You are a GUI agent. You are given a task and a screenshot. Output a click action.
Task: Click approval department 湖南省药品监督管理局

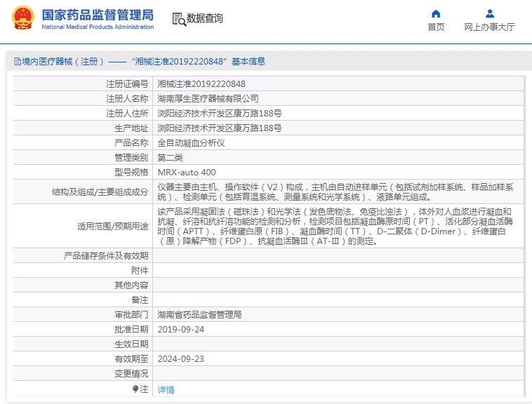pyautogui.click(x=199, y=314)
